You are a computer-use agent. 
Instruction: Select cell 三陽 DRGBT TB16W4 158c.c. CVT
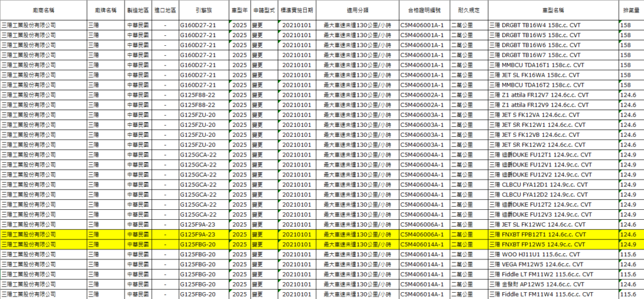click(553, 25)
